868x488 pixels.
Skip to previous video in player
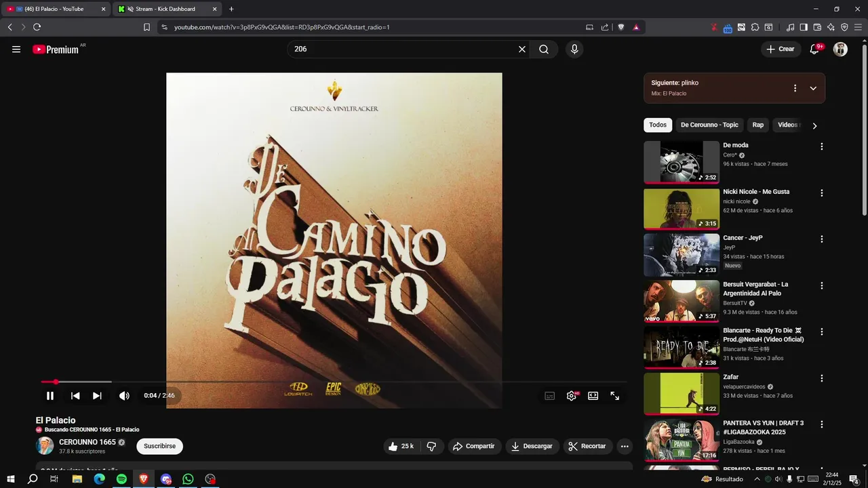pyautogui.click(x=75, y=396)
